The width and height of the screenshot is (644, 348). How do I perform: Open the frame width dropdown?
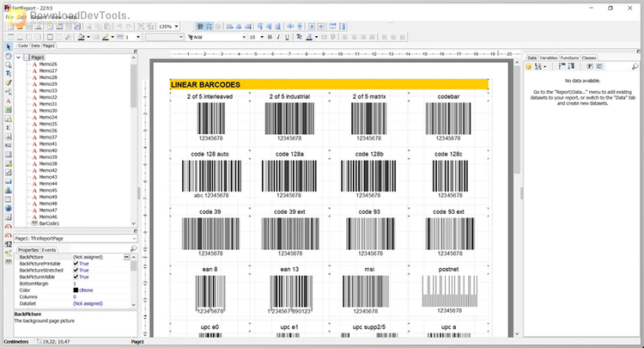point(138,37)
